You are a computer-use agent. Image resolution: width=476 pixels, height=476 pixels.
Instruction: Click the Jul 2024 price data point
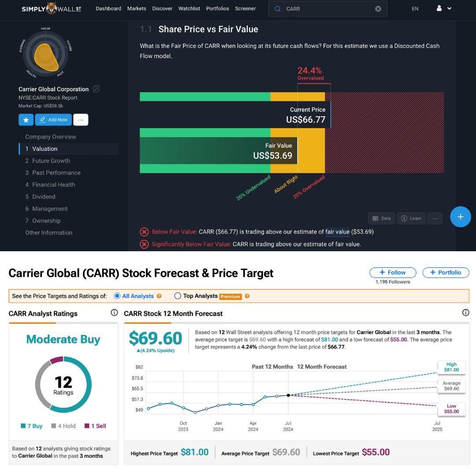(288, 395)
